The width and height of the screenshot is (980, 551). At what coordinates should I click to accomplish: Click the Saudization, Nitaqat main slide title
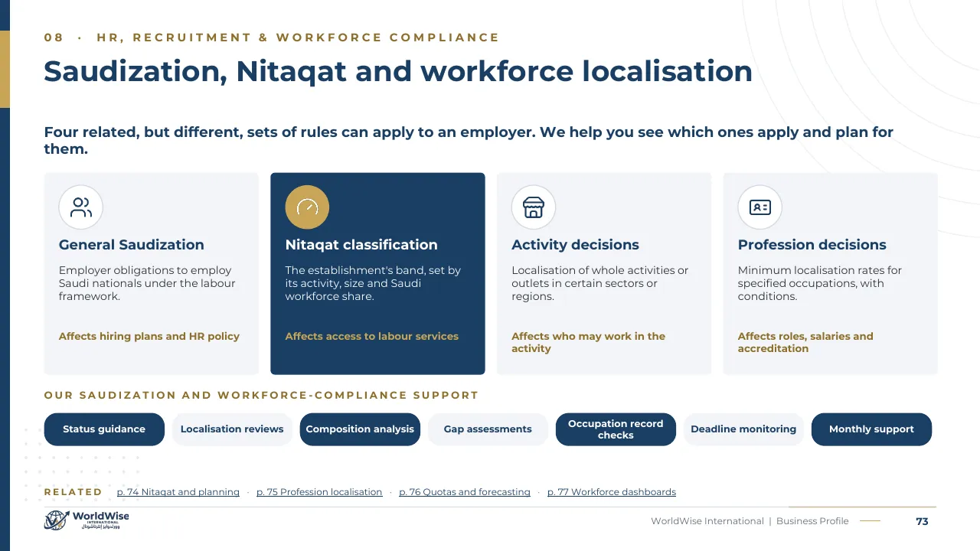click(398, 71)
